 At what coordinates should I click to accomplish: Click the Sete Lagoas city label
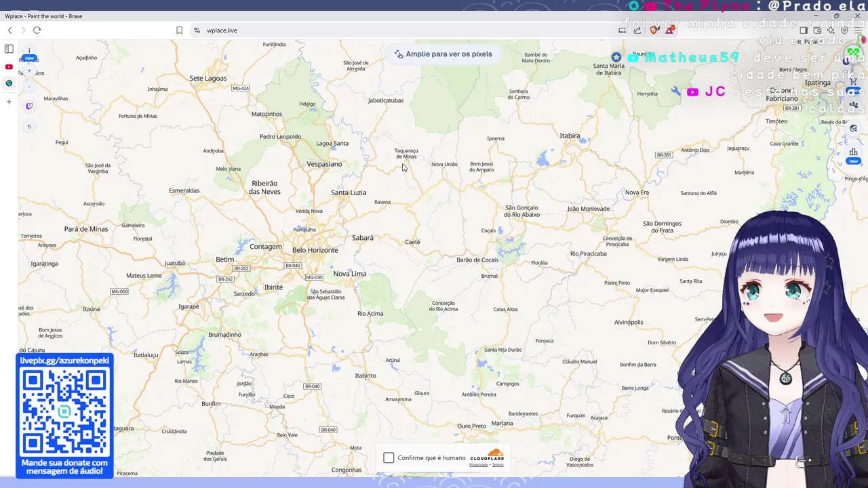pos(208,79)
